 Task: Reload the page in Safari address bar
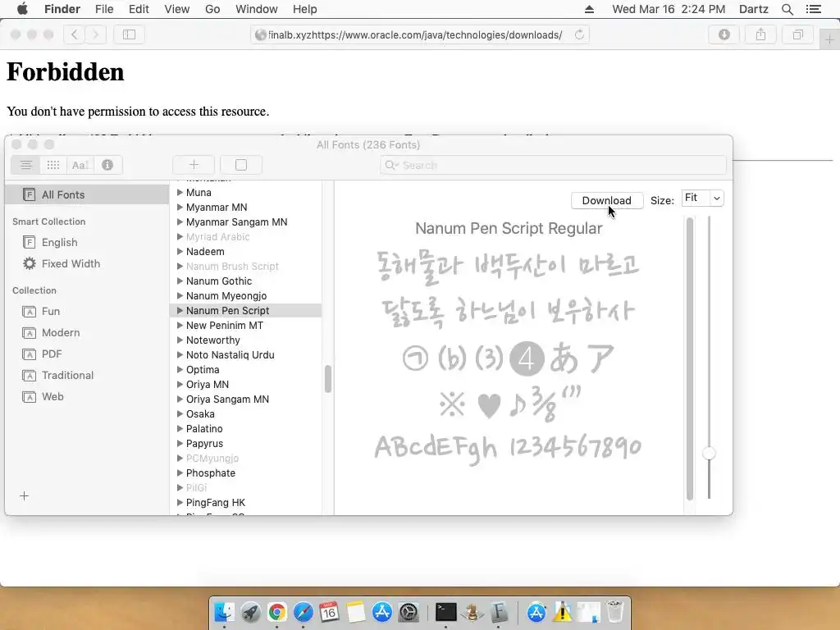579,34
